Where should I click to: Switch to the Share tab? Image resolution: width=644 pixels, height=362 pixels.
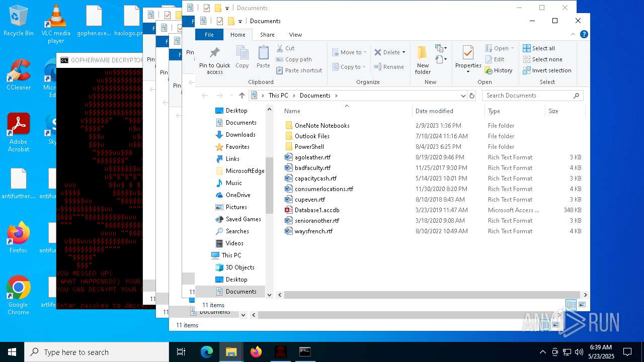267,35
